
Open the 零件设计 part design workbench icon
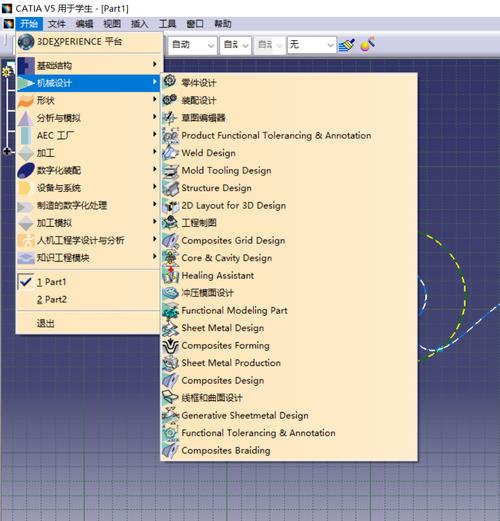click(x=170, y=81)
